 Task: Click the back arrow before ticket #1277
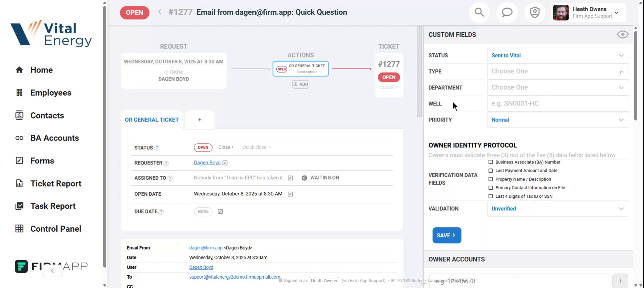click(160, 12)
